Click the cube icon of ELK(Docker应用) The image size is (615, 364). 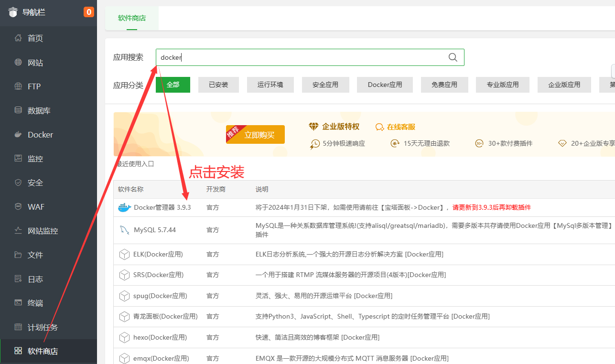(124, 254)
